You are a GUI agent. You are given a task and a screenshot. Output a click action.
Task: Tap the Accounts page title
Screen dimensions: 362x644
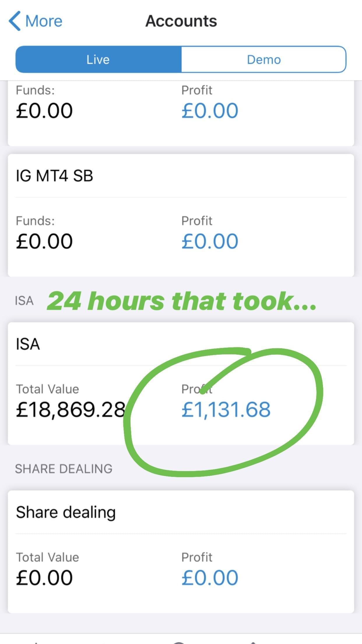coord(181,21)
